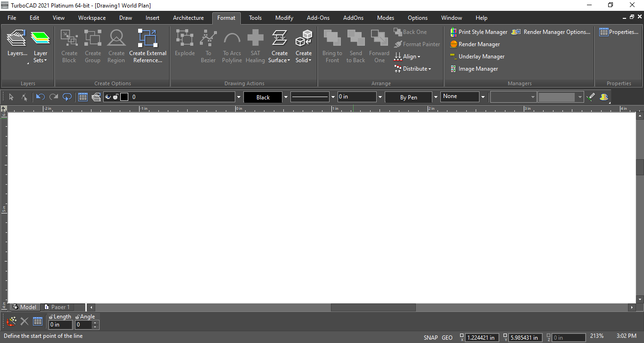The image size is (644, 343).
Task: Click the Create External Reference icon
Action: click(x=148, y=38)
